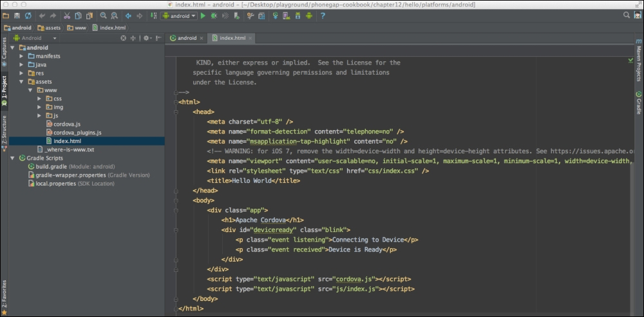Open the Gradle side panel

(639, 103)
